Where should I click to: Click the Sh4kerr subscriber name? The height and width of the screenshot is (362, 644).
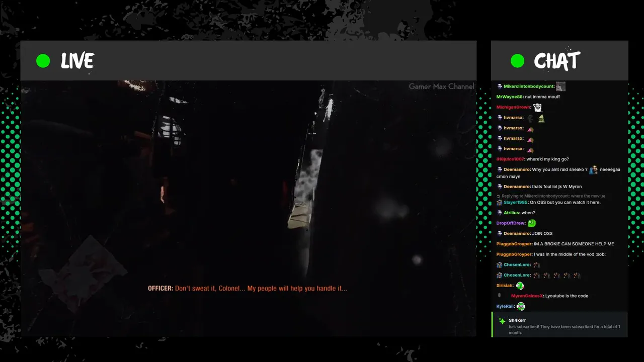(517, 320)
